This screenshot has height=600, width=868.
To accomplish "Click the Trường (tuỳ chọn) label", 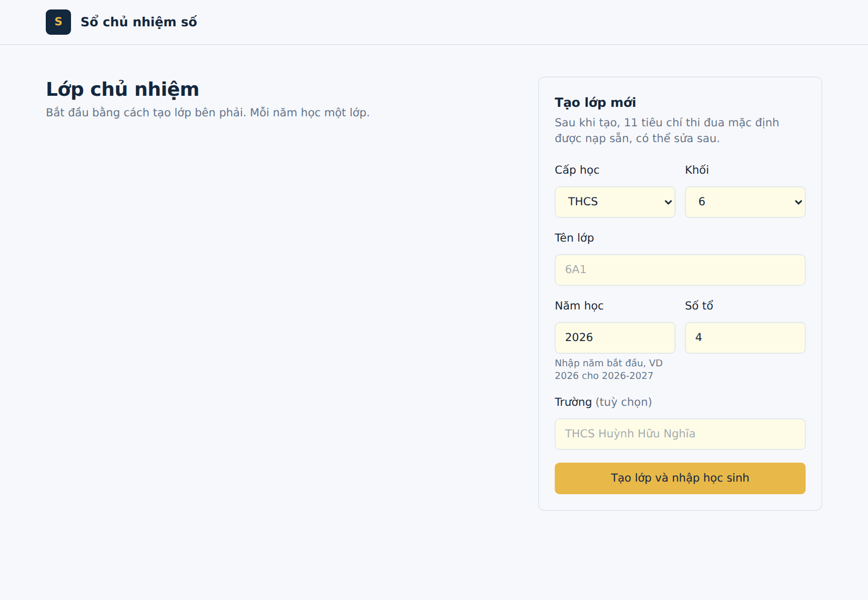I will coord(603,402).
